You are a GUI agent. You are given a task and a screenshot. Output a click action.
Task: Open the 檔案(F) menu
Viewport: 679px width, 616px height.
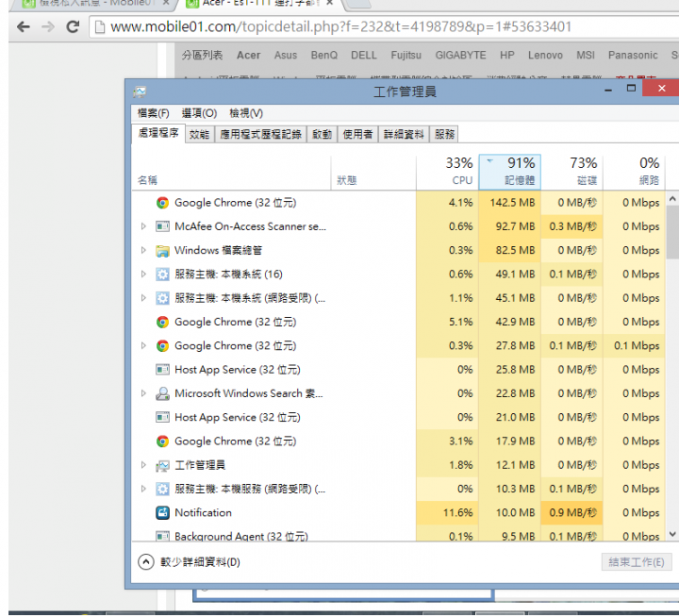click(154, 113)
